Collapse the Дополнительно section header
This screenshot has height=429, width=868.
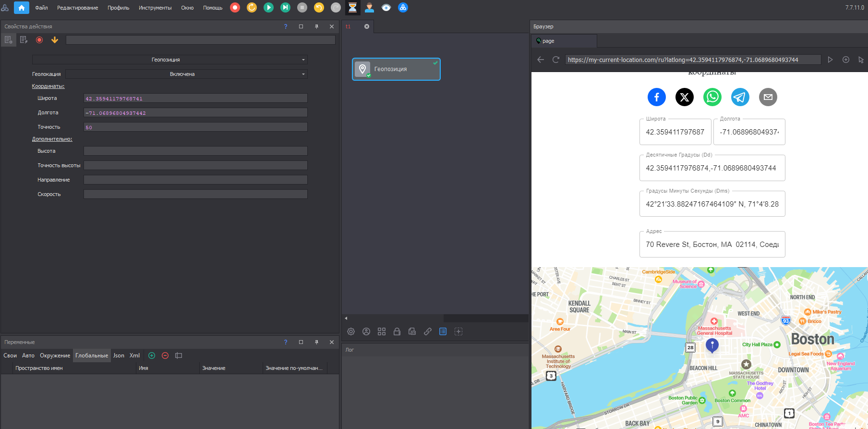tap(52, 139)
